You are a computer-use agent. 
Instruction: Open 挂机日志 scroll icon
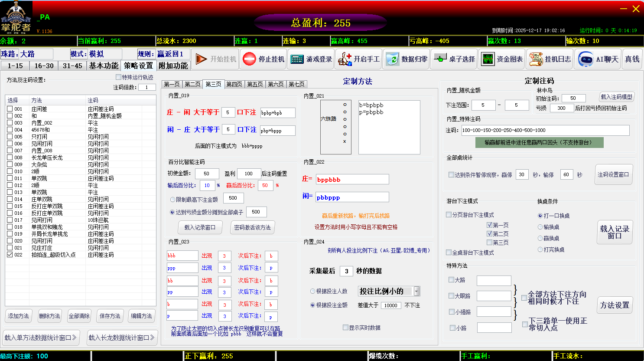(536, 59)
